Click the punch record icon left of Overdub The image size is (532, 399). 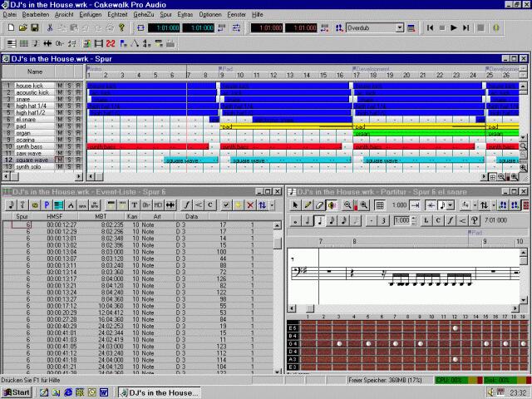(339, 27)
